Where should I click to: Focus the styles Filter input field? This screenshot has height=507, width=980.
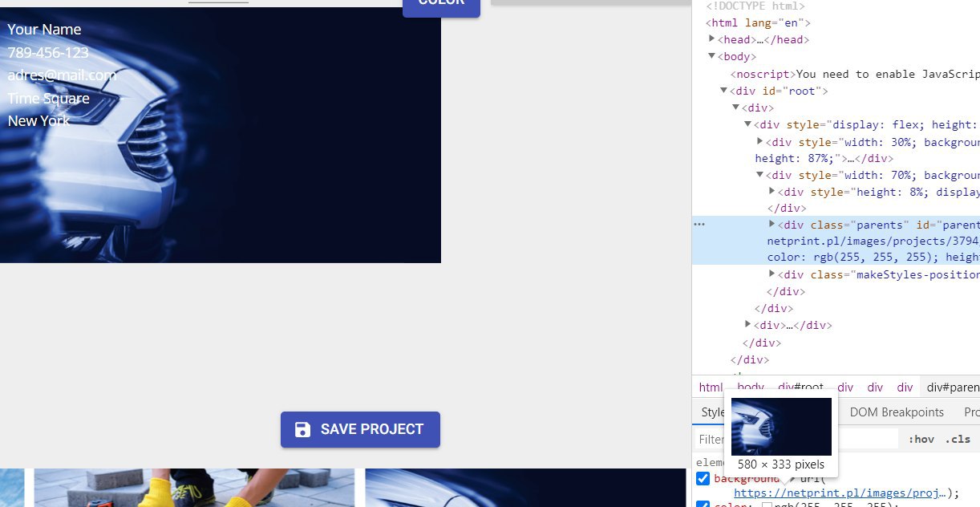[796, 439]
